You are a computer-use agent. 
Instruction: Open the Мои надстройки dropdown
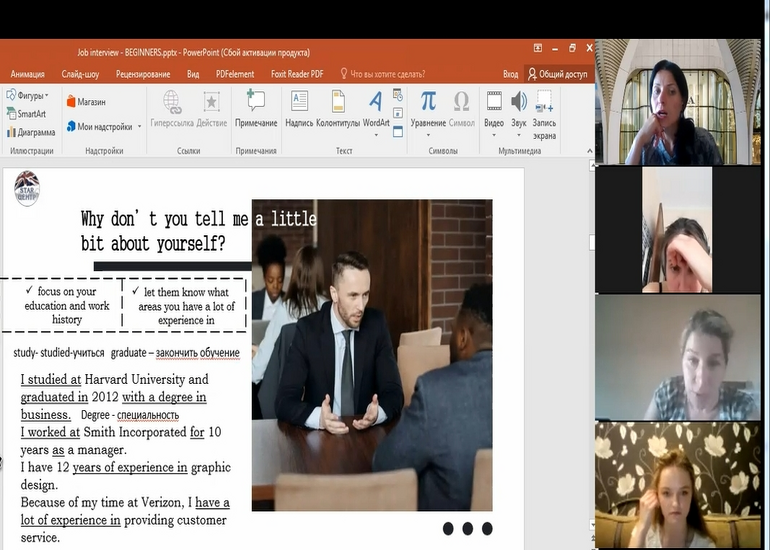139,127
